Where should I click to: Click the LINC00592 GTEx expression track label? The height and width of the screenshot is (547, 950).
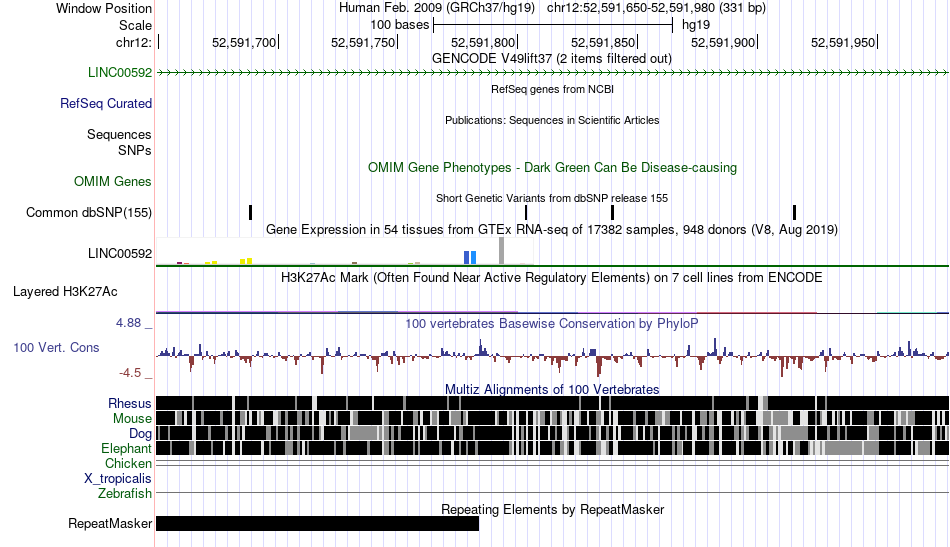click(x=120, y=254)
